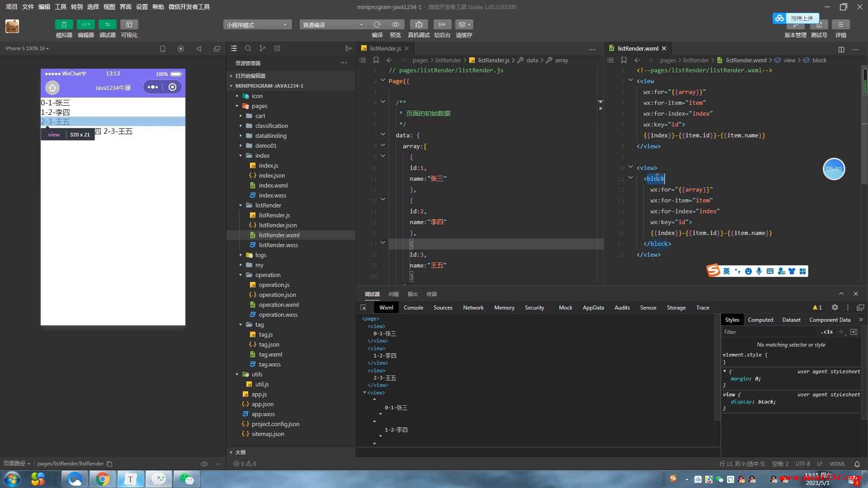The image size is (868, 488).
Task: Click the simulator device rotate icon
Action: pyautogui.click(x=163, y=49)
